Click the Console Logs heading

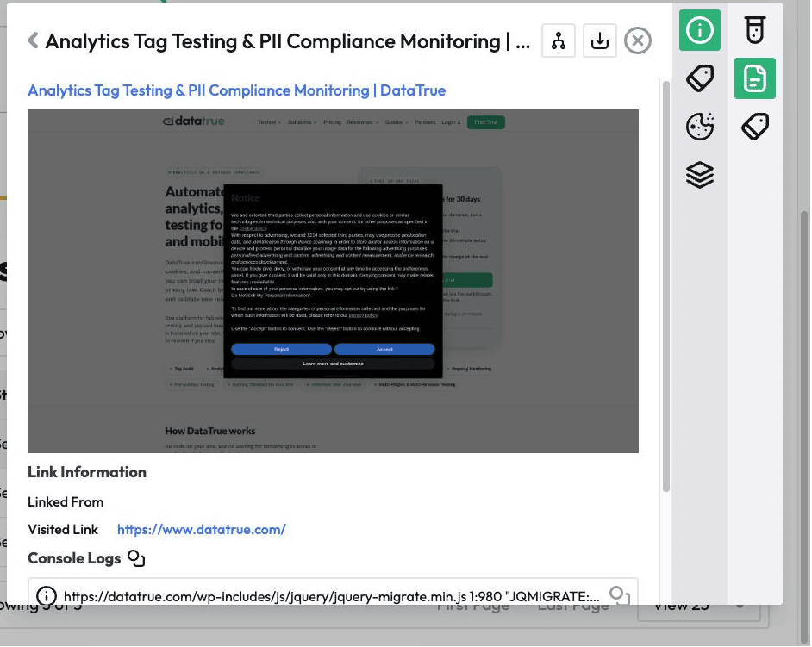pyautogui.click(x=74, y=558)
